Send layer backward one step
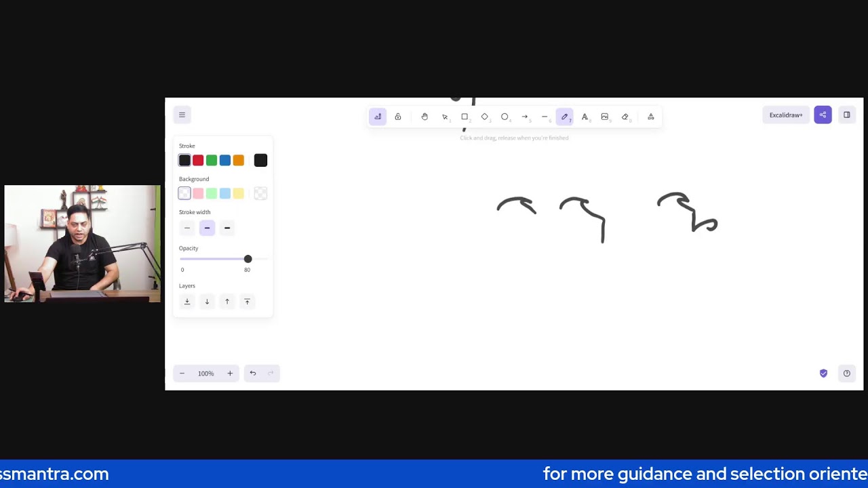 tap(208, 302)
